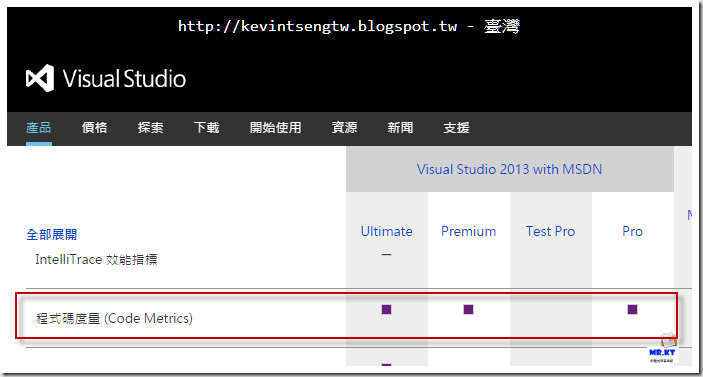Select the 程式碼度量 (Code Metrics) row text
This screenshot has height=377, width=703.
pyautogui.click(x=114, y=318)
